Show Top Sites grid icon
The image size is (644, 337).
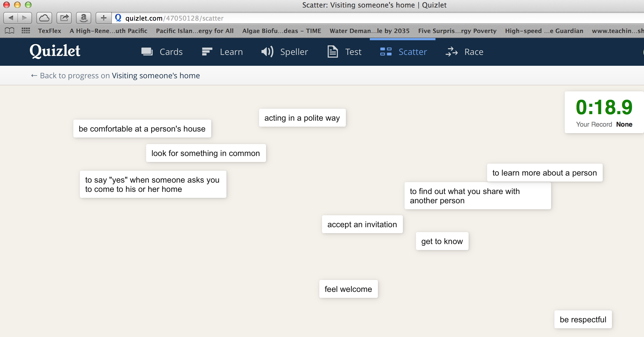coord(26,31)
